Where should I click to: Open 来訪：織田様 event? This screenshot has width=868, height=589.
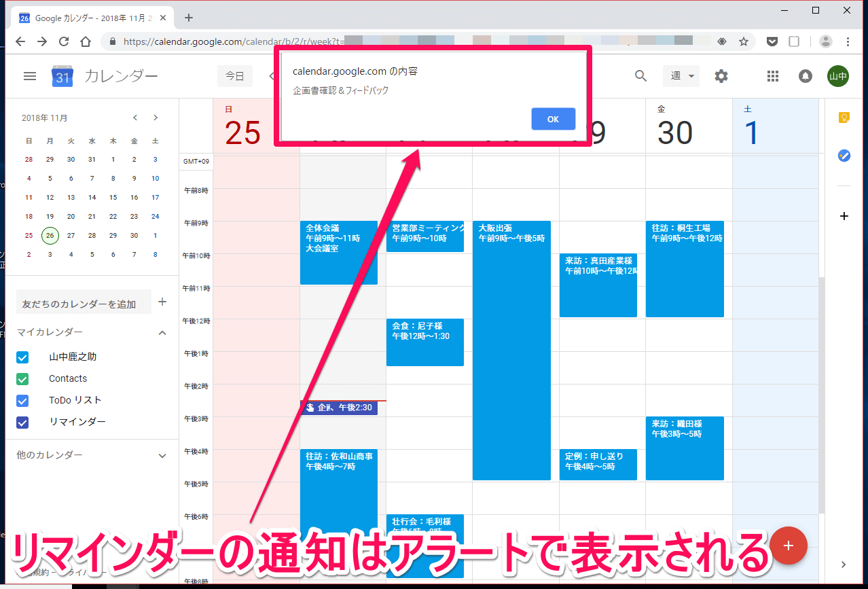685,448
